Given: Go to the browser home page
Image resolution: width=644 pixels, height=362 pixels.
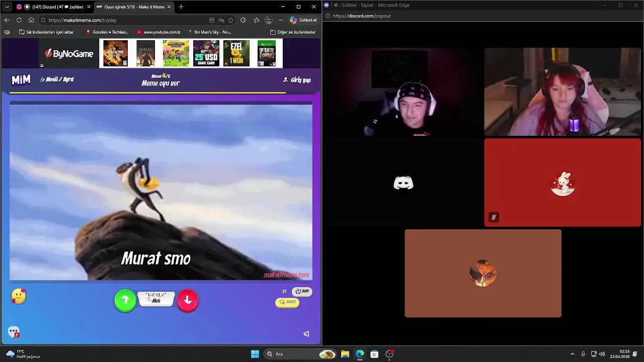Looking at the screenshot, I should (x=31, y=20).
